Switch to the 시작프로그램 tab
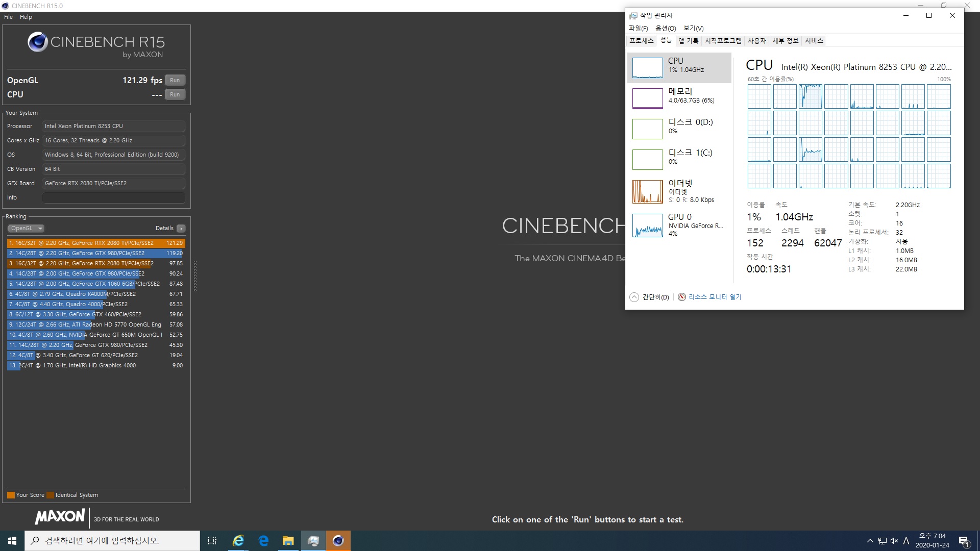The height and width of the screenshot is (551, 980). click(x=723, y=41)
